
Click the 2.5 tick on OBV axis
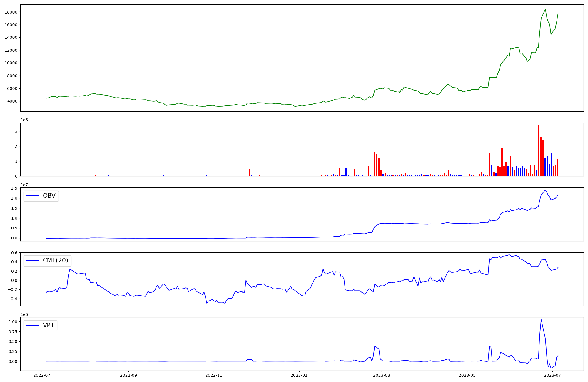(x=14, y=188)
